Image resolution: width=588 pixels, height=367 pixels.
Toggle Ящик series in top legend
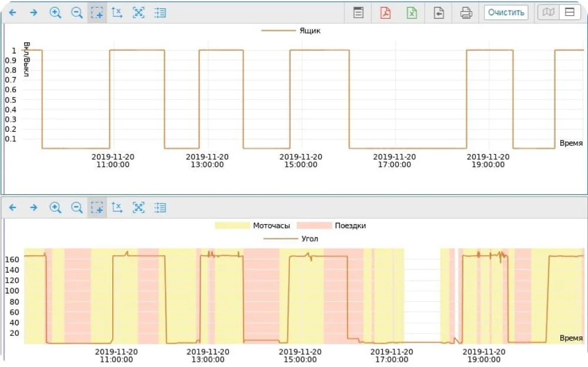(x=292, y=31)
